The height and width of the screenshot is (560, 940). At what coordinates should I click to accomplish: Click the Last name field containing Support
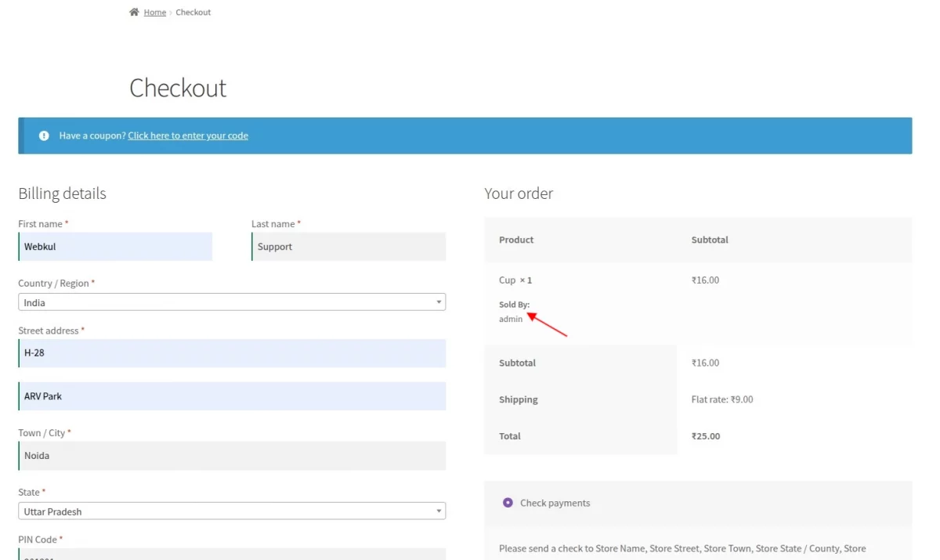[x=348, y=246]
